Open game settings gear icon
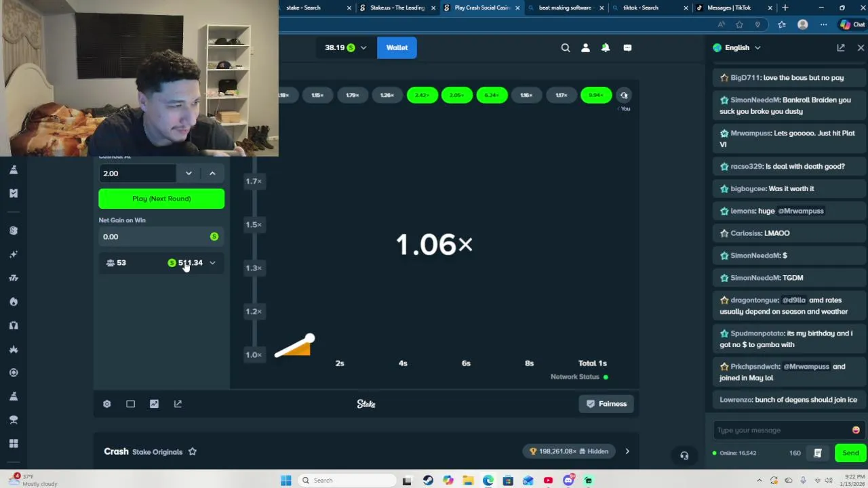This screenshot has width=868, height=488. 106,404
